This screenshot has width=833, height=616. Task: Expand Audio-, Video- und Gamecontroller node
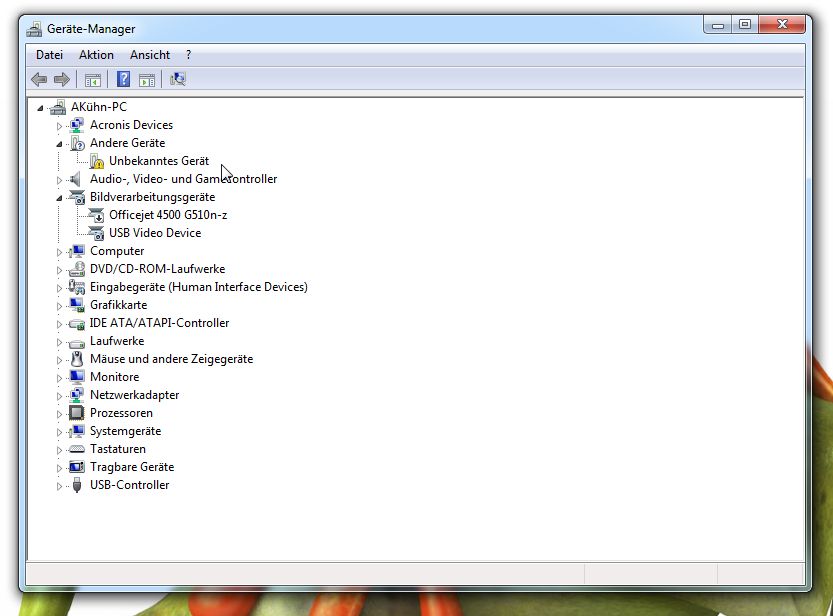(x=59, y=181)
